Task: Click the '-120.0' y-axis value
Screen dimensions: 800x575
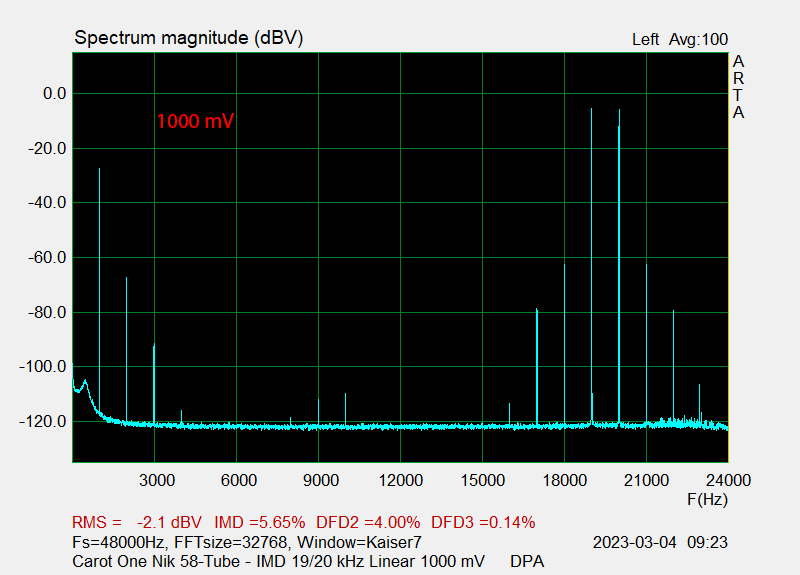Action: pos(43,422)
